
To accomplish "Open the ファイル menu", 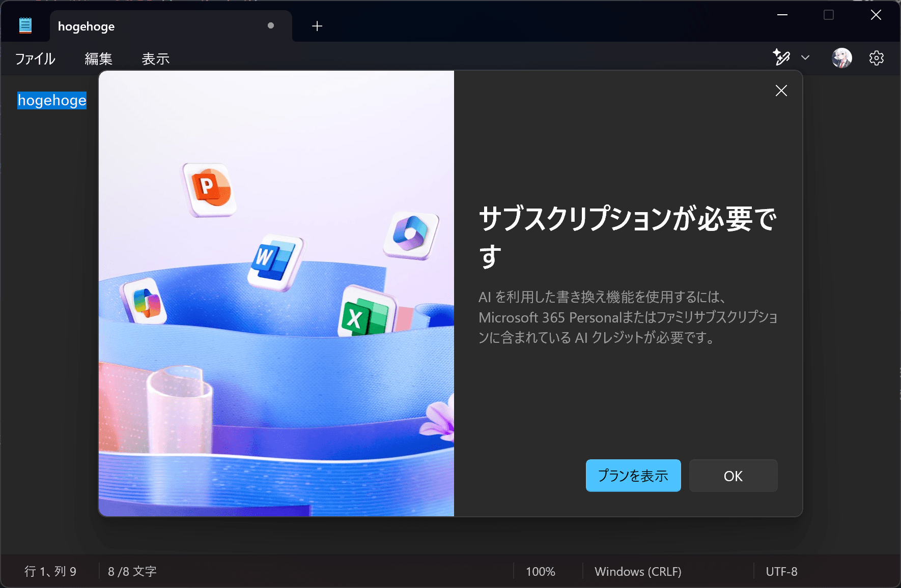I will [35, 58].
